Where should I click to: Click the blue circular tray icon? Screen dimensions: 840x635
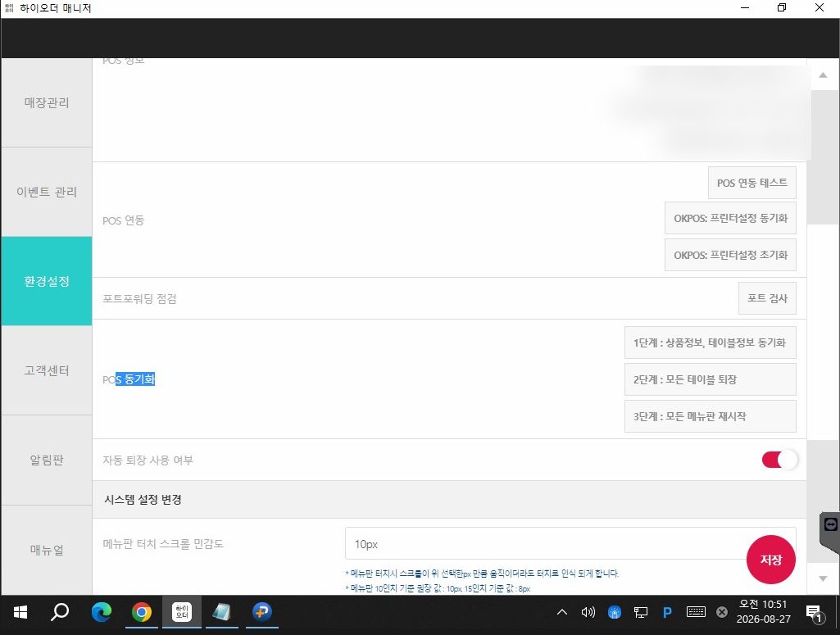(615, 612)
